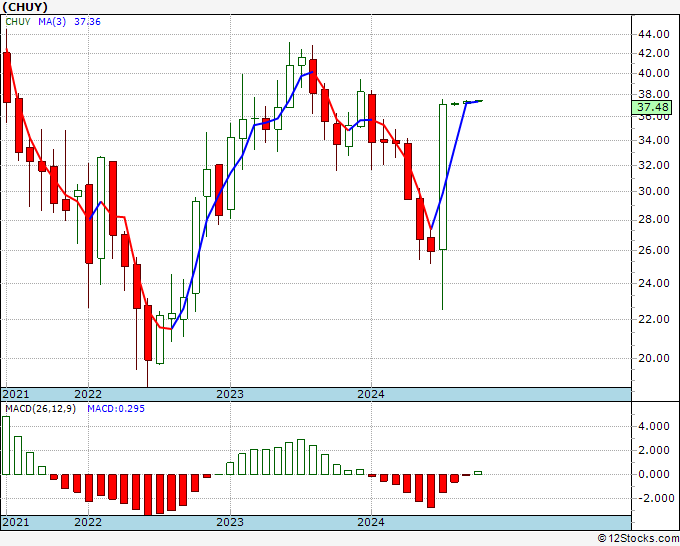Click the 4.000 MACD axis label
This screenshot has width=680, height=546.
(x=654, y=427)
